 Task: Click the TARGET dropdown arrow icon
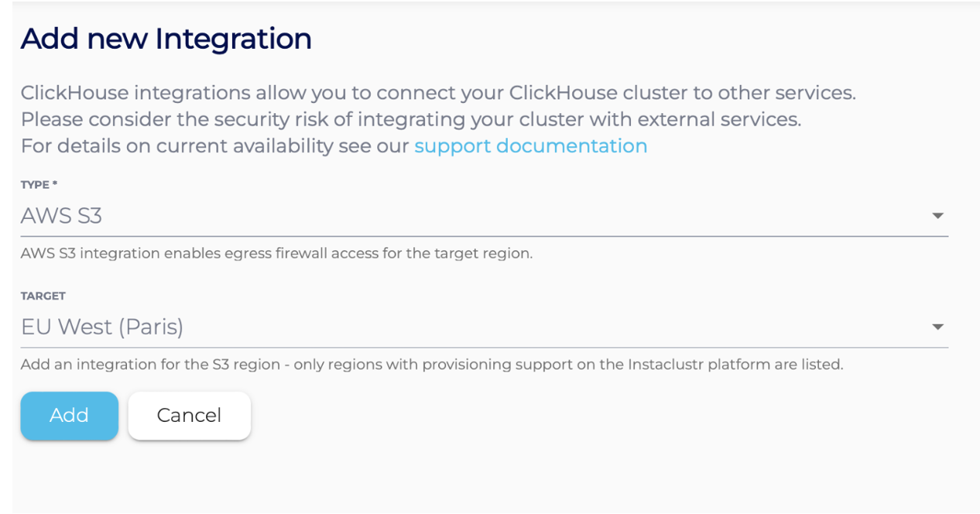click(937, 327)
